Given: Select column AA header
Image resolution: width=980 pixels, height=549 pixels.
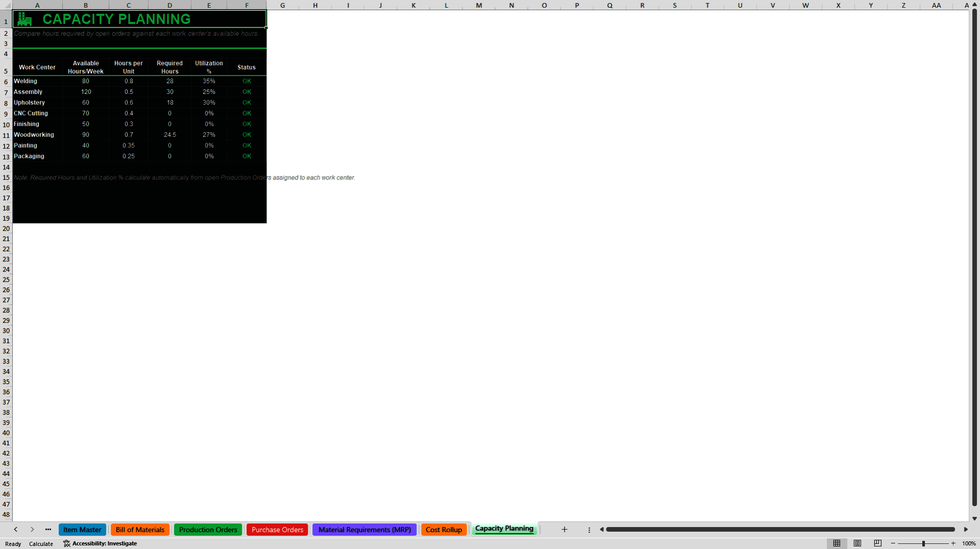Looking at the screenshot, I should [x=936, y=5].
